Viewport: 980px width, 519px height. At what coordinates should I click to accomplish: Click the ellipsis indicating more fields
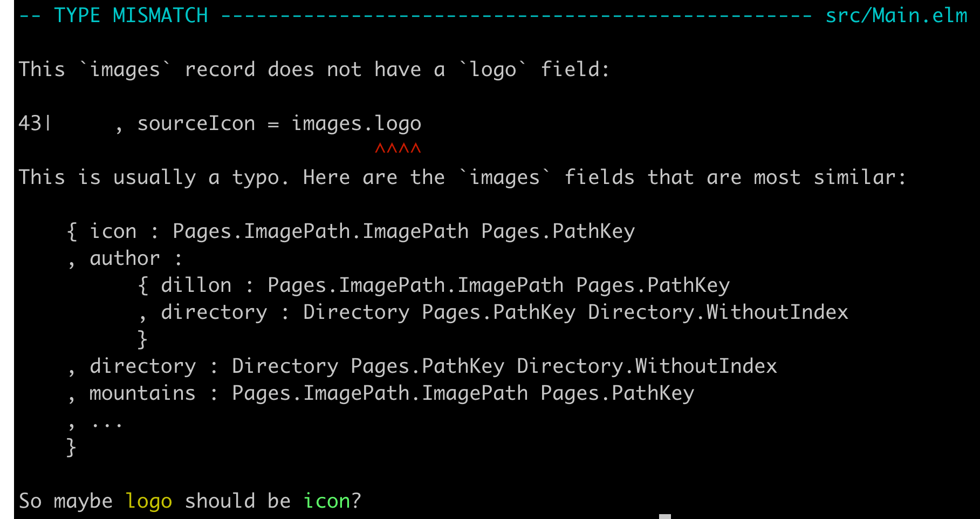(107, 423)
